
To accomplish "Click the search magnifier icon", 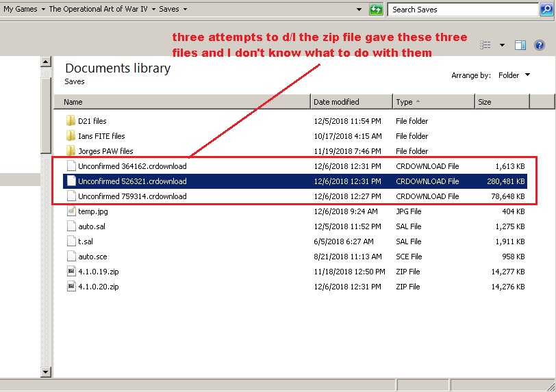I will (546, 10).
